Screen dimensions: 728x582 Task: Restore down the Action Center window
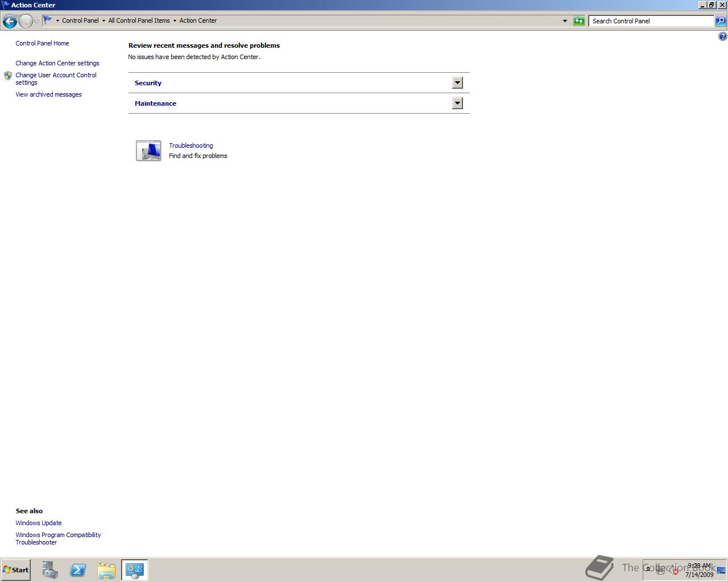point(712,5)
